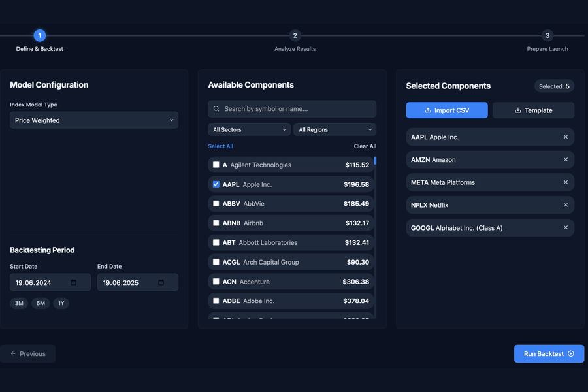Click the $132.41 price for Abbott Laboratories
The image size is (588, 392).
[x=357, y=242]
